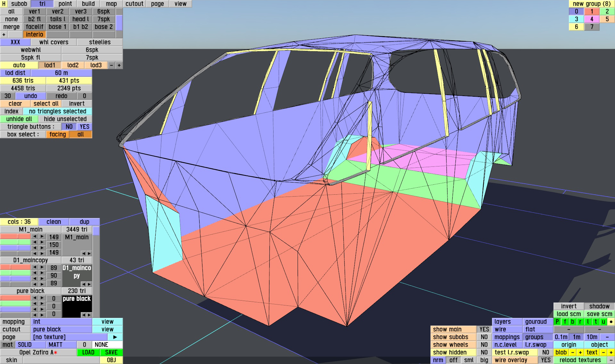Expand the plus row under merge
This screenshot has height=364, width=615.
[4, 35]
